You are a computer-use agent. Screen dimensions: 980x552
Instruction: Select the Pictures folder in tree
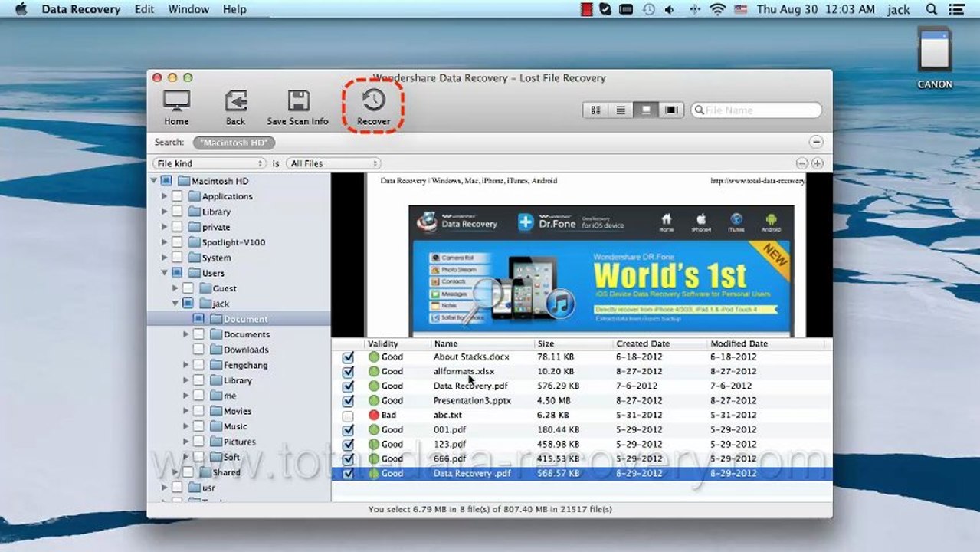(x=239, y=442)
